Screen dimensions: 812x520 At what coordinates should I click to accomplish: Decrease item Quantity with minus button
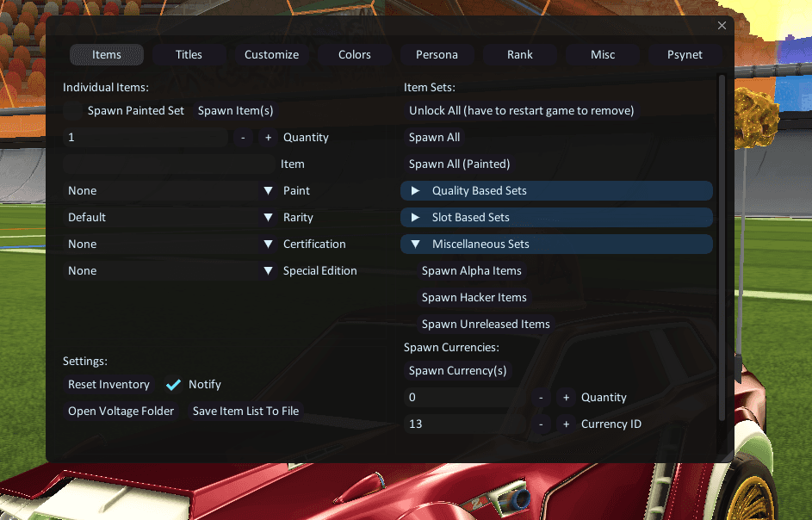(243, 137)
